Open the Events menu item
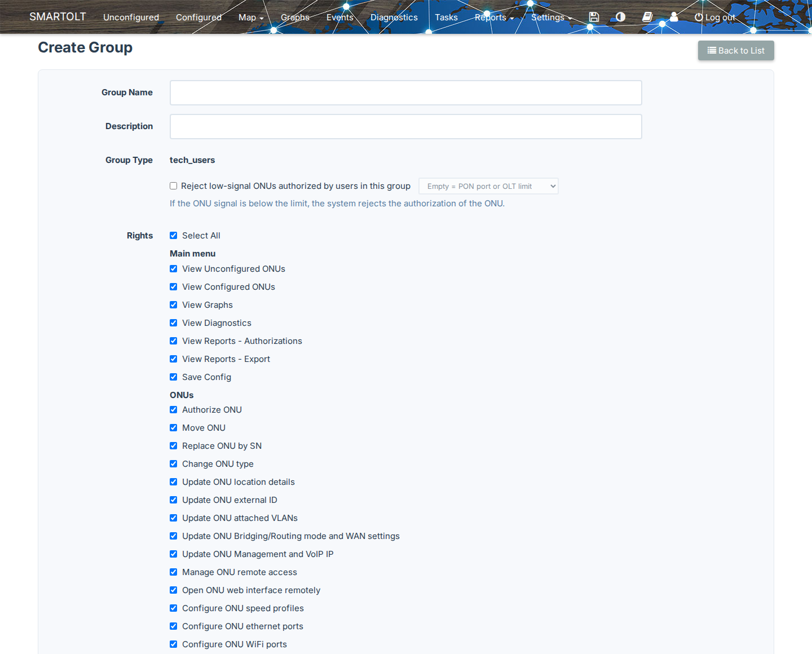The width and height of the screenshot is (812, 654). click(340, 17)
